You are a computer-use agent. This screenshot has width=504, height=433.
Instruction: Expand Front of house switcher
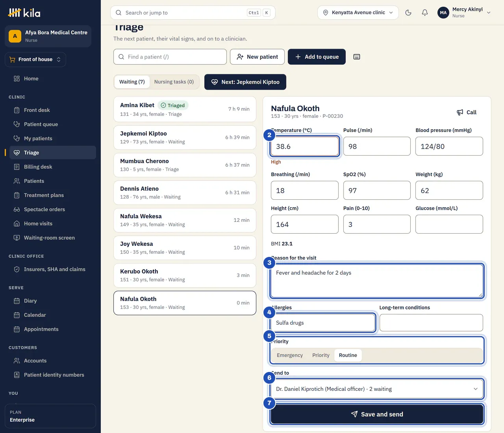(35, 59)
